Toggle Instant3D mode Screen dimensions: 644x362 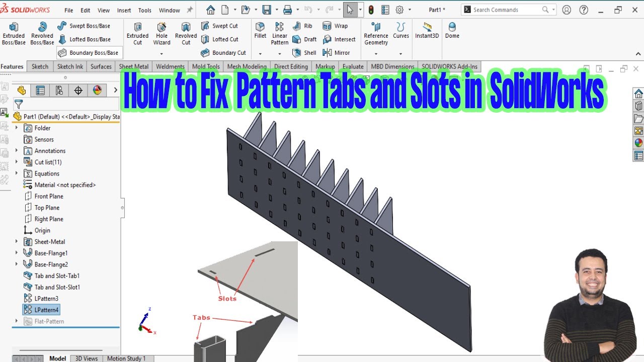(x=427, y=30)
